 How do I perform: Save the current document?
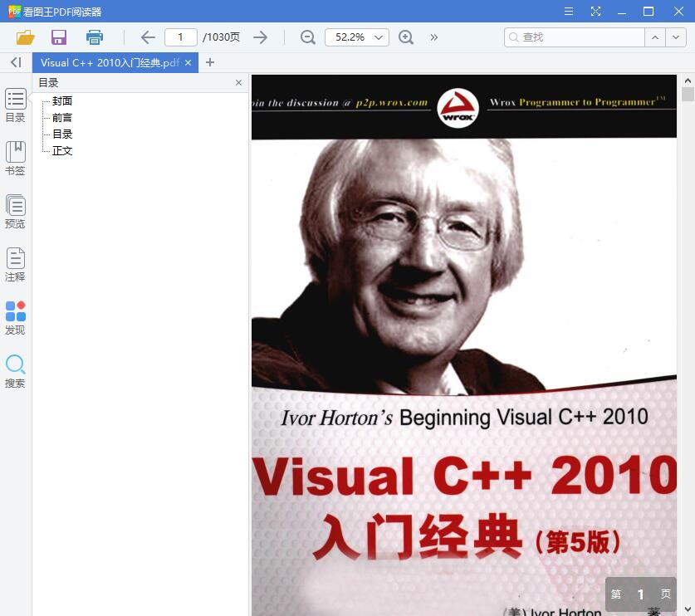pyautogui.click(x=57, y=37)
